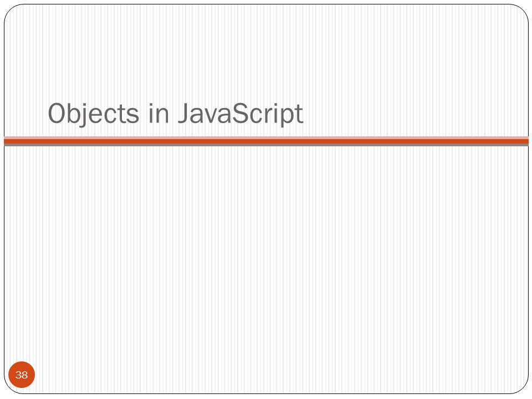Viewport: 532px width, 399px height.
Task: Click the orange slide number 38 circle
Action: point(22,375)
